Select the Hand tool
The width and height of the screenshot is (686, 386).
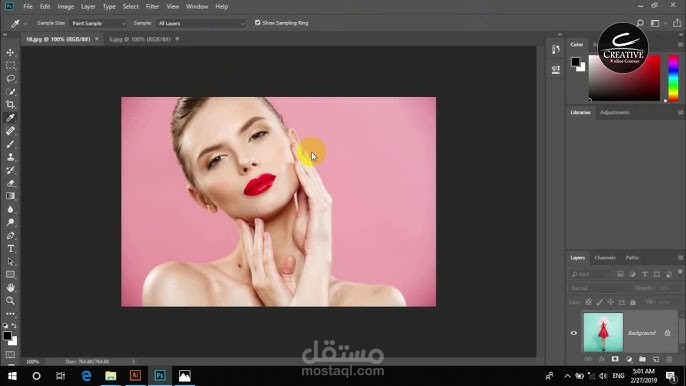(x=10, y=288)
